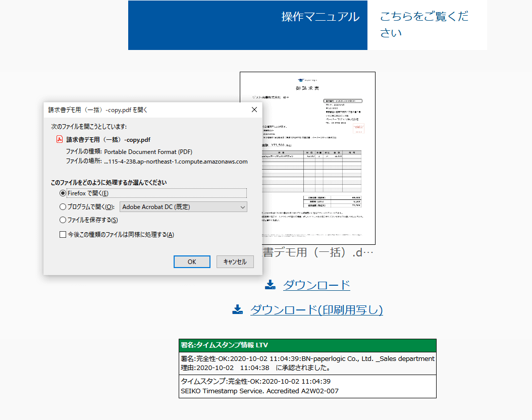Follow the こちらをご覧ください link
532x420 pixels.
[424, 24]
